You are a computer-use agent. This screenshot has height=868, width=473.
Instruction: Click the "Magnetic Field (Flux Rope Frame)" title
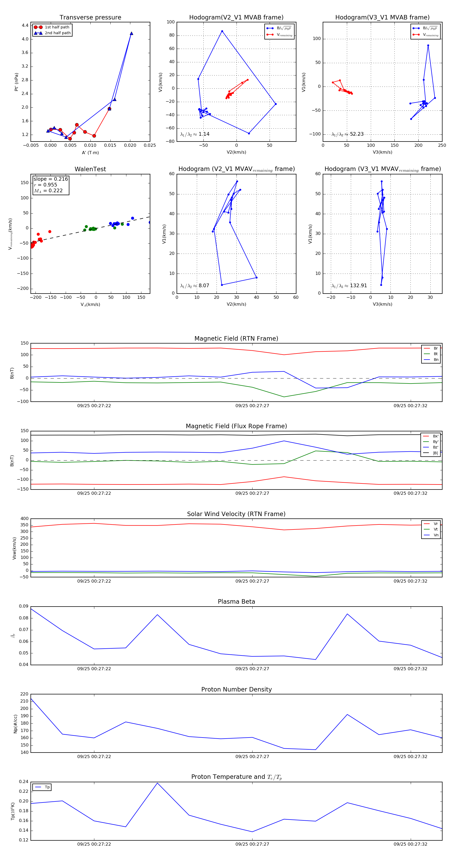coord(236,426)
